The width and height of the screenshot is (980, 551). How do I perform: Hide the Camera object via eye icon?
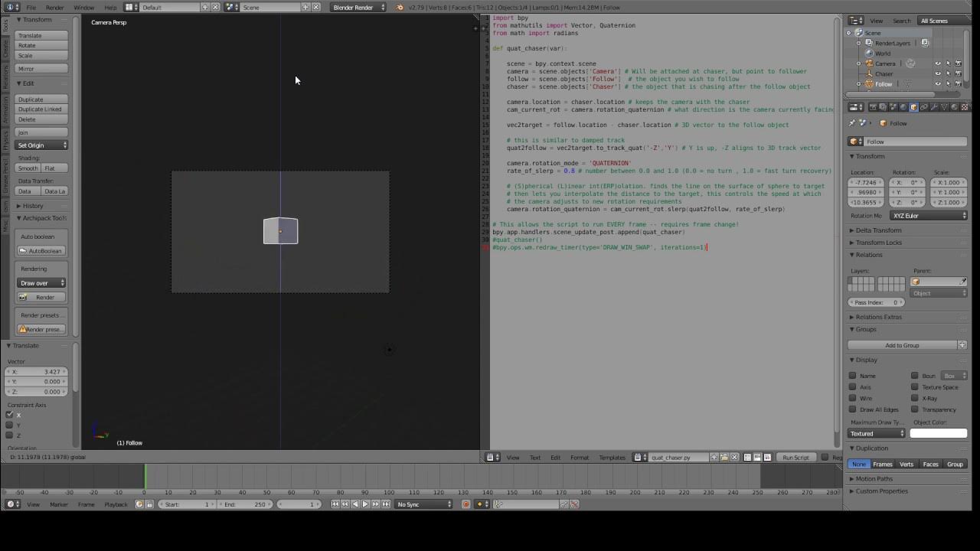tap(938, 64)
